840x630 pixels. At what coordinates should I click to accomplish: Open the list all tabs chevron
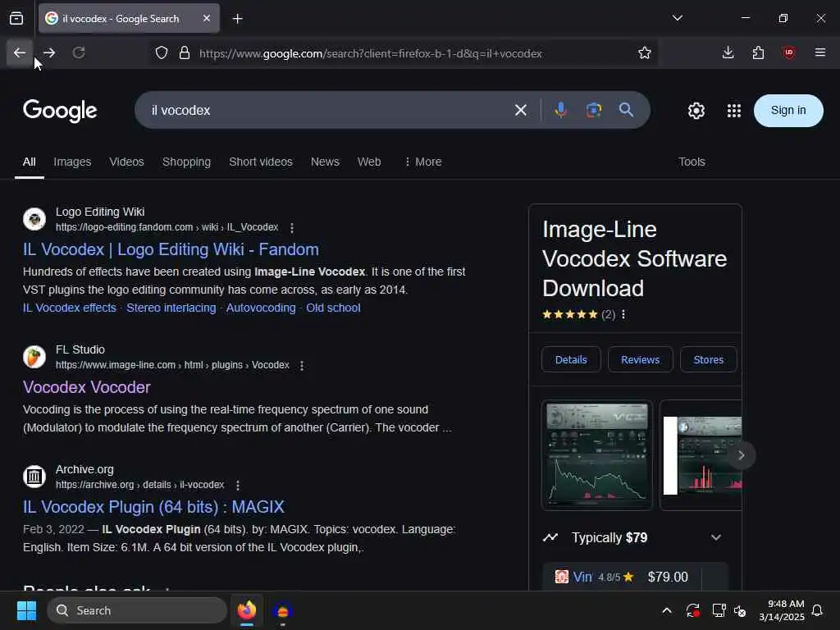[x=678, y=18]
